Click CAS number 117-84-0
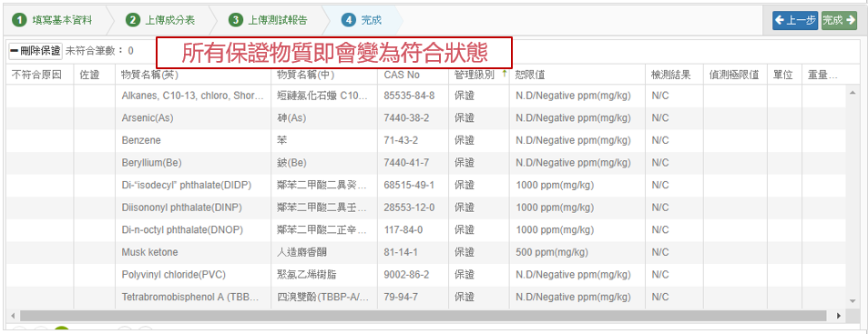This screenshot has width=868, height=334. 403,230
